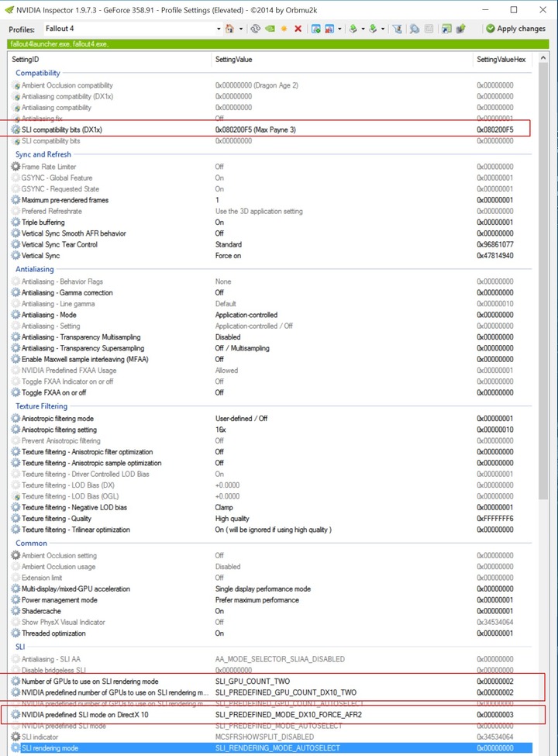
Task: Collapse the Texture Filtering section header
Action: pyautogui.click(x=41, y=406)
